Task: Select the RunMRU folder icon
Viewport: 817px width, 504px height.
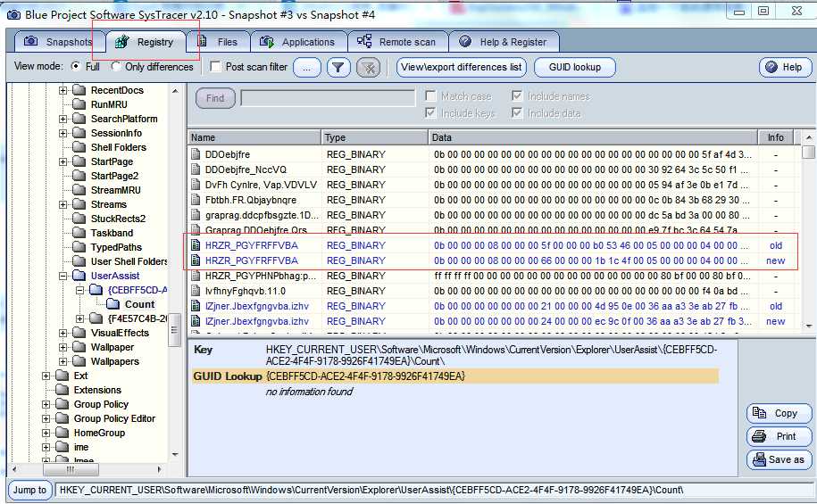Action: tap(79, 104)
